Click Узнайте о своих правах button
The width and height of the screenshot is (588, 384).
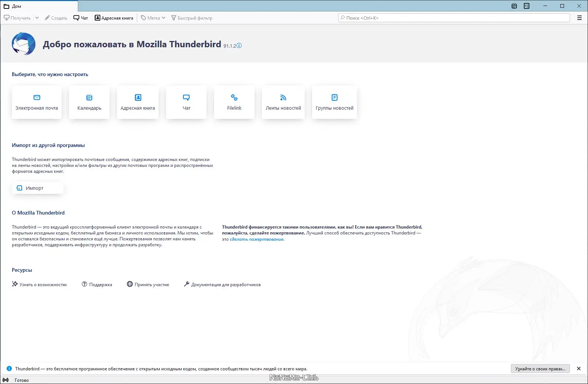[540, 368]
